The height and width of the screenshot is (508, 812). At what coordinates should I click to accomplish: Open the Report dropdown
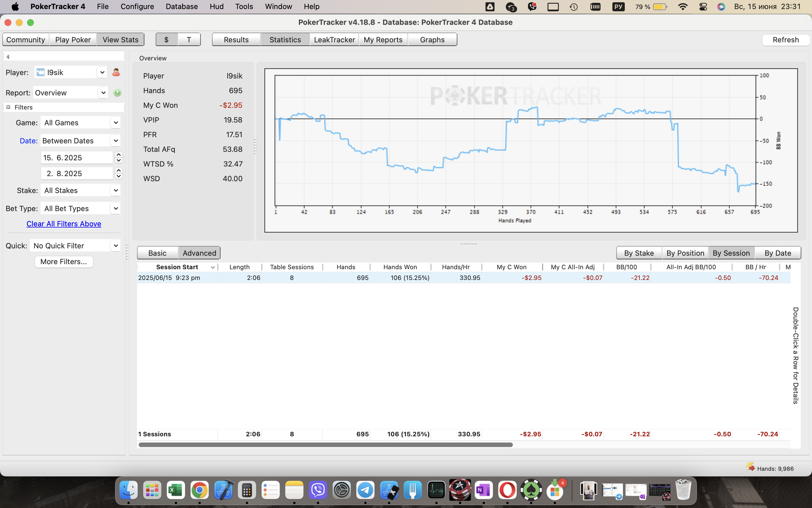point(103,93)
